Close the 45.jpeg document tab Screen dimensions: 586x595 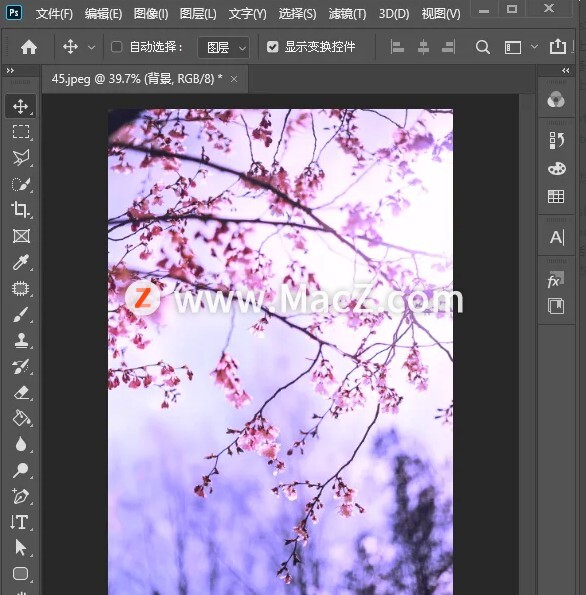tap(234, 79)
